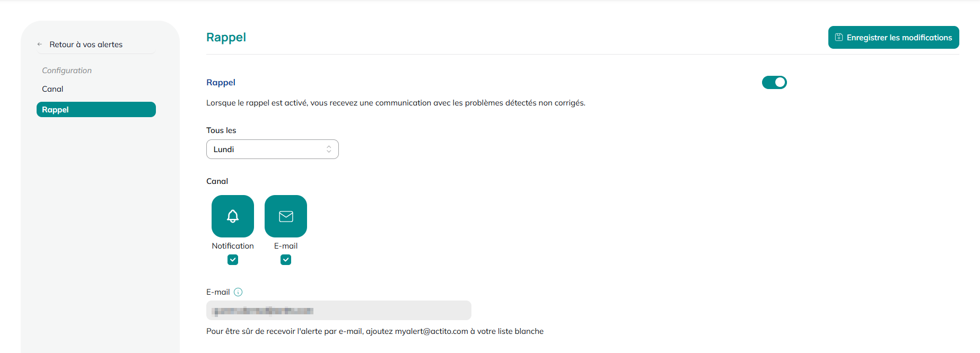Click the bell Notification channel icon
The height and width of the screenshot is (353, 980).
coord(233,216)
